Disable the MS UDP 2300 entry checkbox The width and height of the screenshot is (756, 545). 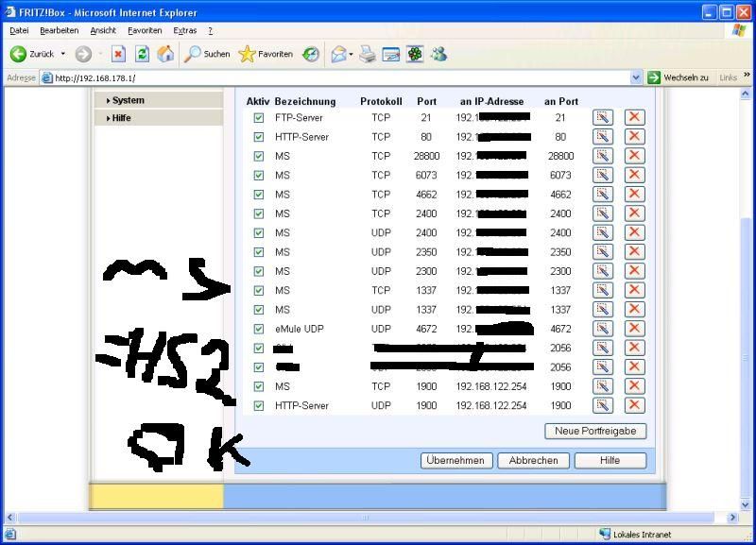(259, 271)
